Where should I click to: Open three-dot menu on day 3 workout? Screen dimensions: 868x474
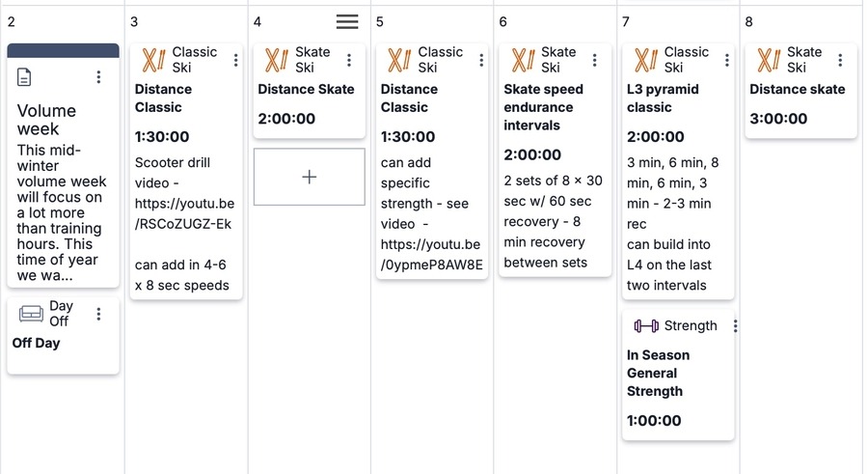pos(235,61)
